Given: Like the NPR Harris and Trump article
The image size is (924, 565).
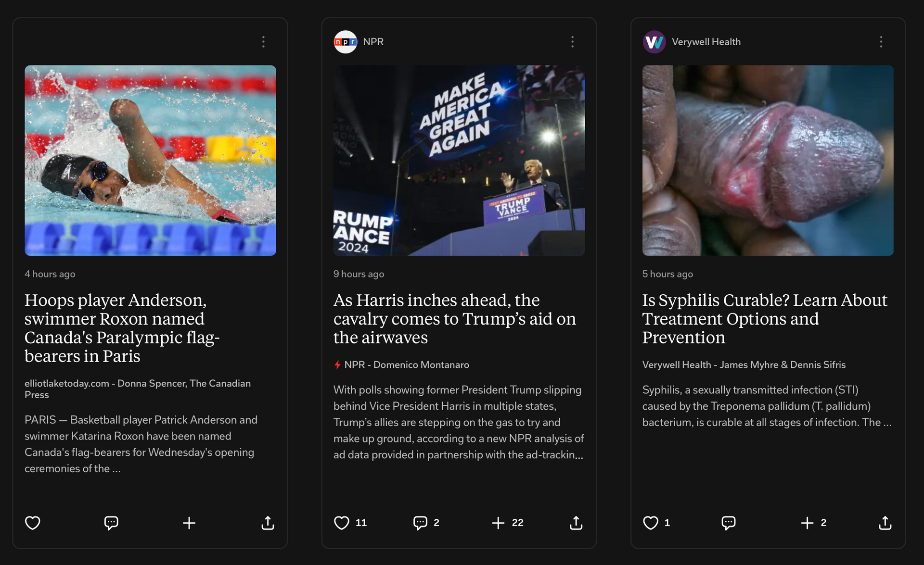Looking at the screenshot, I should [x=342, y=523].
